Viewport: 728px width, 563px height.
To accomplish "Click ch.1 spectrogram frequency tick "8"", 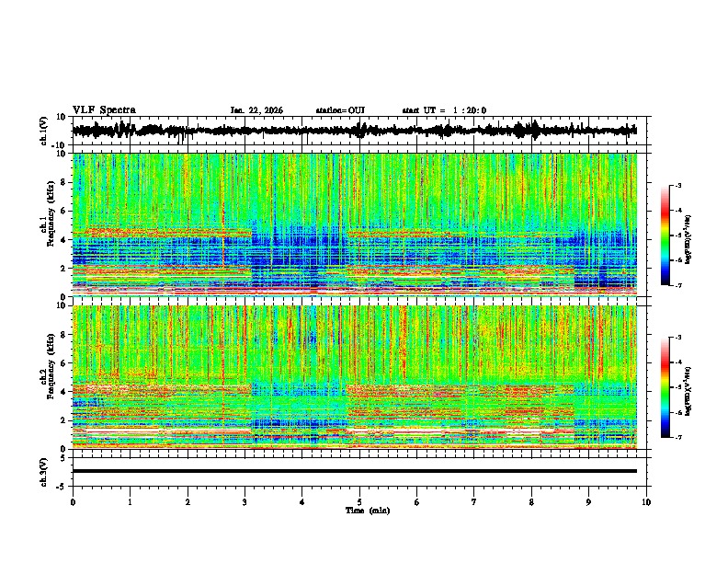I will point(63,182).
